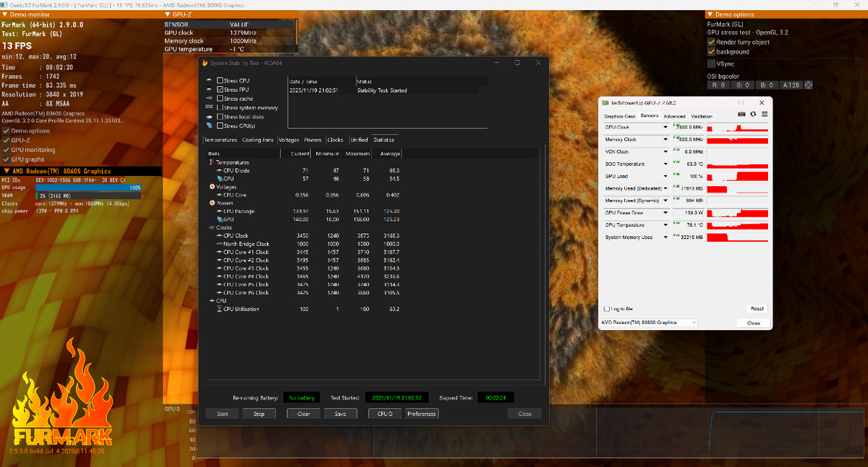Click the GPU icon under Temperatures section

click(219, 178)
